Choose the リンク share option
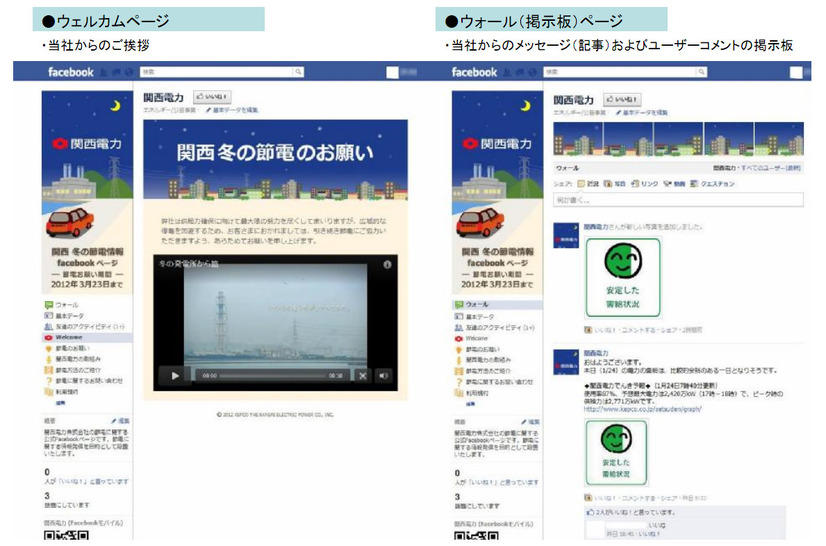Image resolution: width=826 pixels, height=546 pixels. coord(645,184)
